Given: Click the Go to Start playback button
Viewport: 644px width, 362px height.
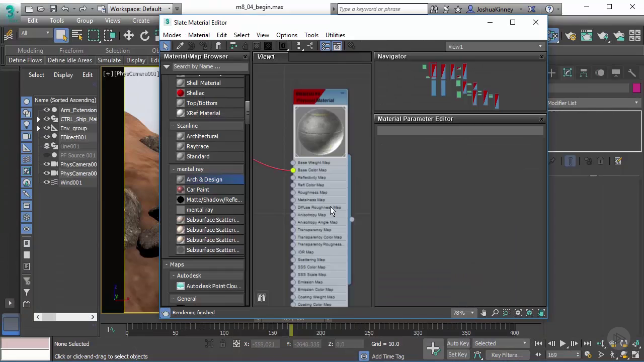Looking at the screenshot, I should [x=539, y=344].
